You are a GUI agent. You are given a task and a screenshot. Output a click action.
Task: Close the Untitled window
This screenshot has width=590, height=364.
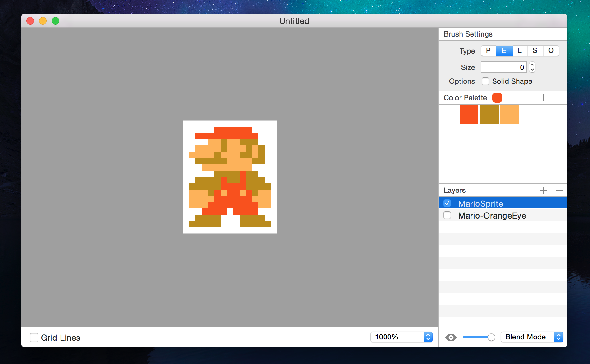(30, 21)
